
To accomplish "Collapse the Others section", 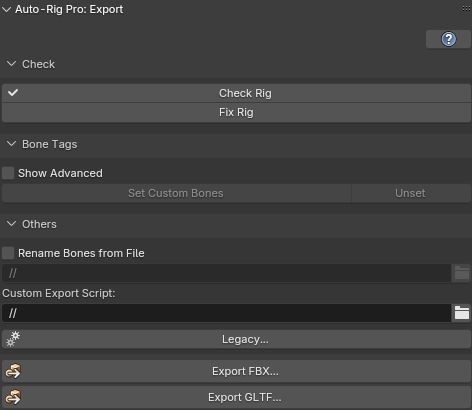I will [x=12, y=224].
